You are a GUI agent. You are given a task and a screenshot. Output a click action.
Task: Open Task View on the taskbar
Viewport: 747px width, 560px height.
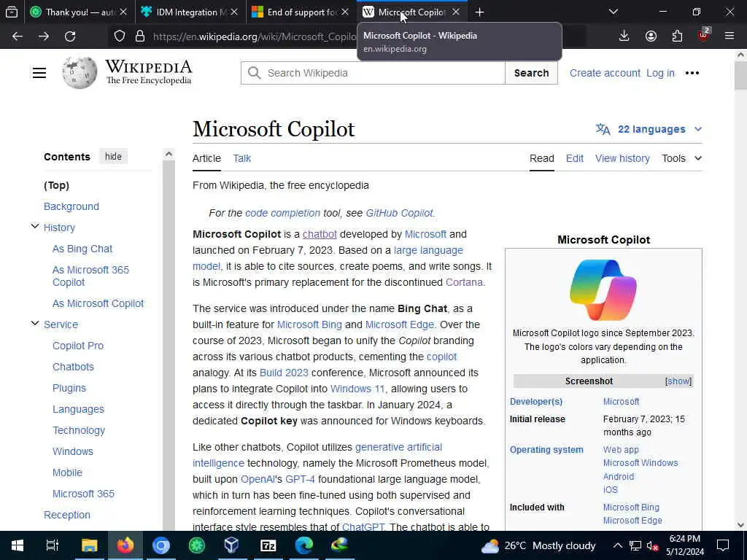coord(52,545)
